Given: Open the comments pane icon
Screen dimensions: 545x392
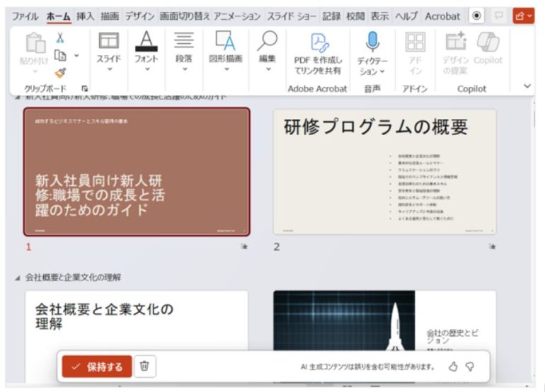Looking at the screenshot, I should pyautogui.click(x=499, y=16).
